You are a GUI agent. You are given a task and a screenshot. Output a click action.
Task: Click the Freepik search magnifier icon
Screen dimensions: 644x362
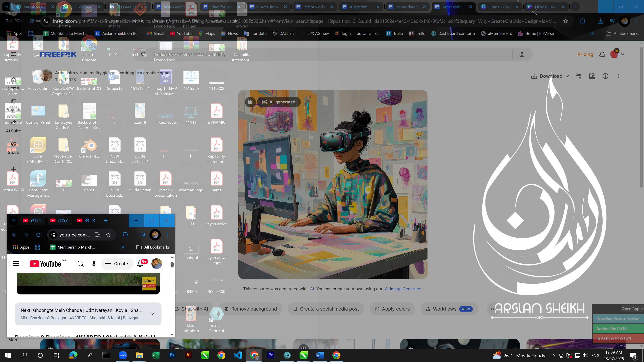tap(143, 54)
